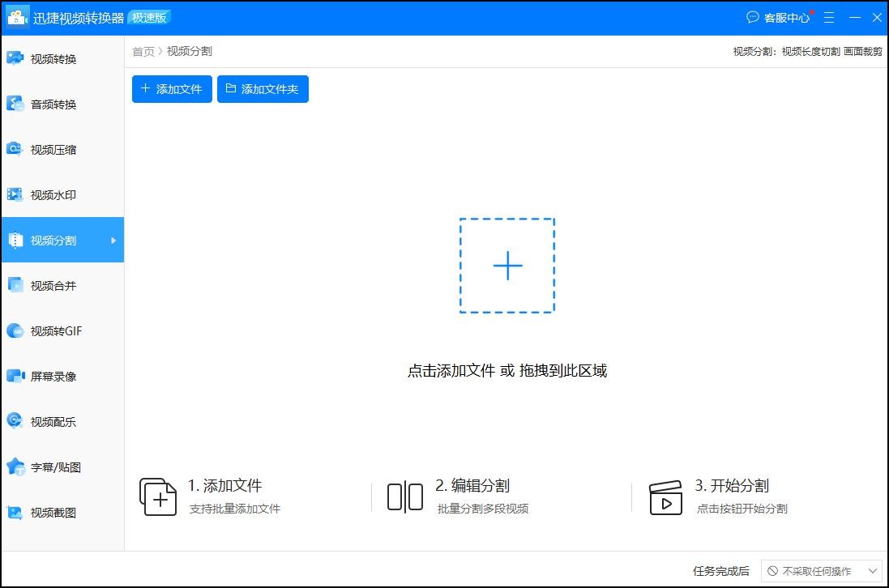Go back via the 首页 breadcrumb link
Viewport: 889px width, 588px height.
pyautogui.click(x=143, y=50)
